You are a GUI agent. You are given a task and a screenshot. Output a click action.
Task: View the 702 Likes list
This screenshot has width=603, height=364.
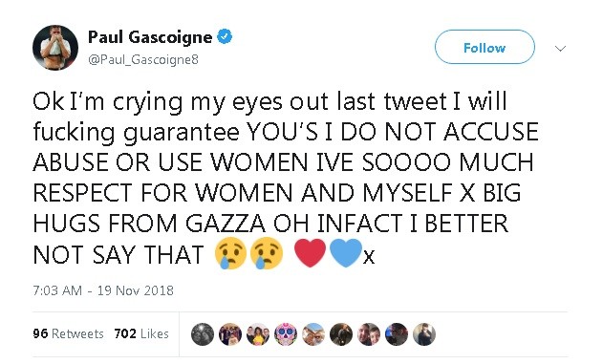pyautogui.click(x=141, y=333)
